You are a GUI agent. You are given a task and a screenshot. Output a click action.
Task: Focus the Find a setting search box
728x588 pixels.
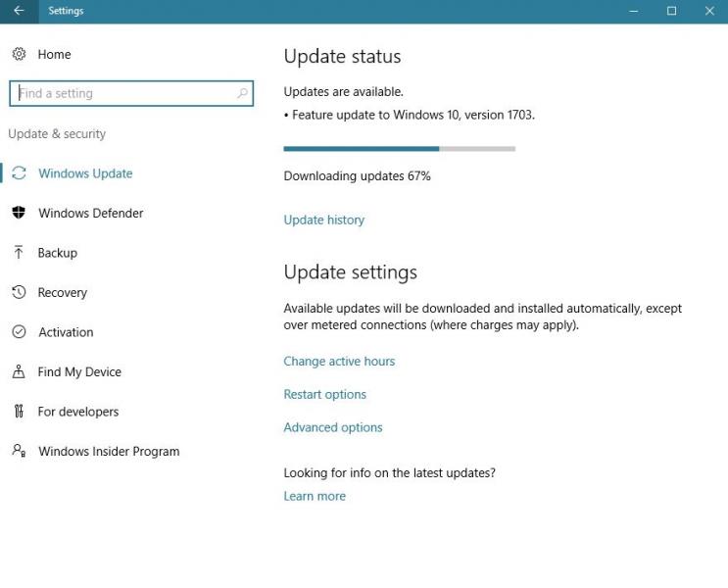122,93
